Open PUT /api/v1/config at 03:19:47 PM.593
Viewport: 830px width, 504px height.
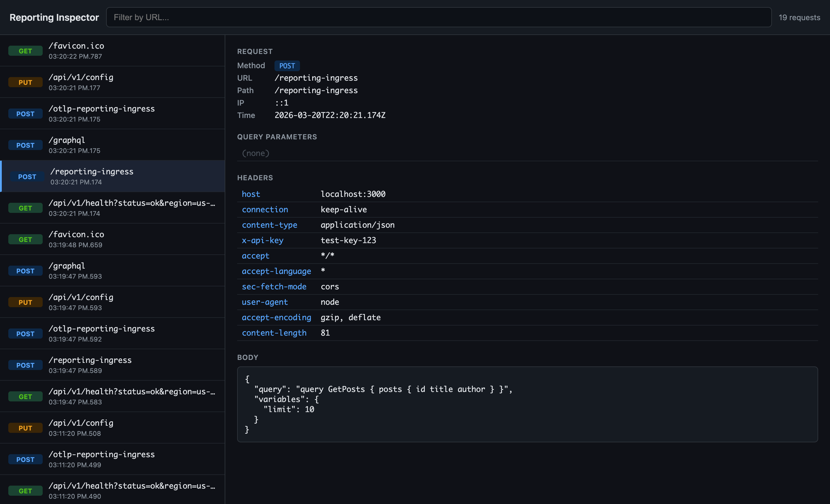pyautogui.click(x=112, y=302)
